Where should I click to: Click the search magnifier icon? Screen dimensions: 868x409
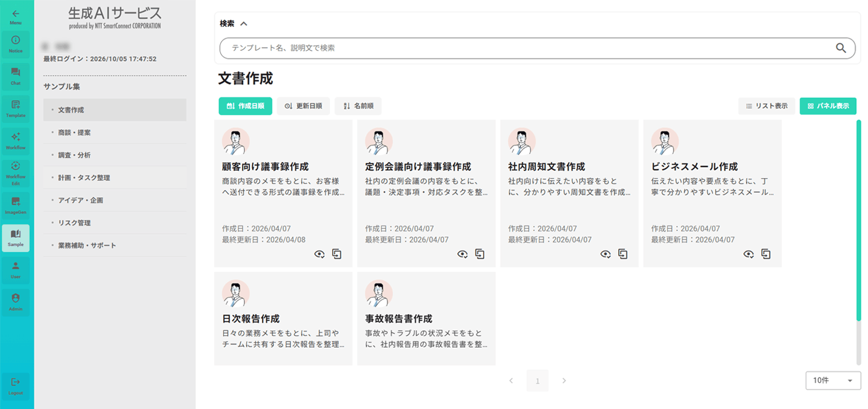[840, 48]
